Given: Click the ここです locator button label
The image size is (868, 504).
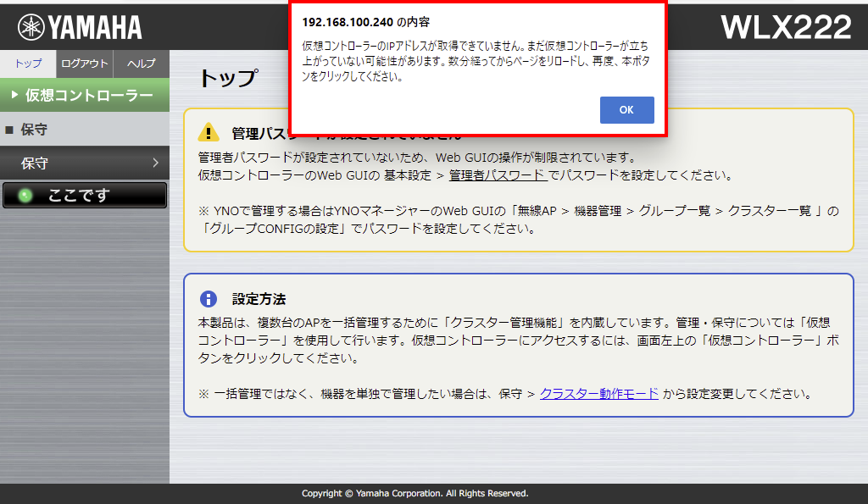Looking at the screenshot, I should 79,196.
